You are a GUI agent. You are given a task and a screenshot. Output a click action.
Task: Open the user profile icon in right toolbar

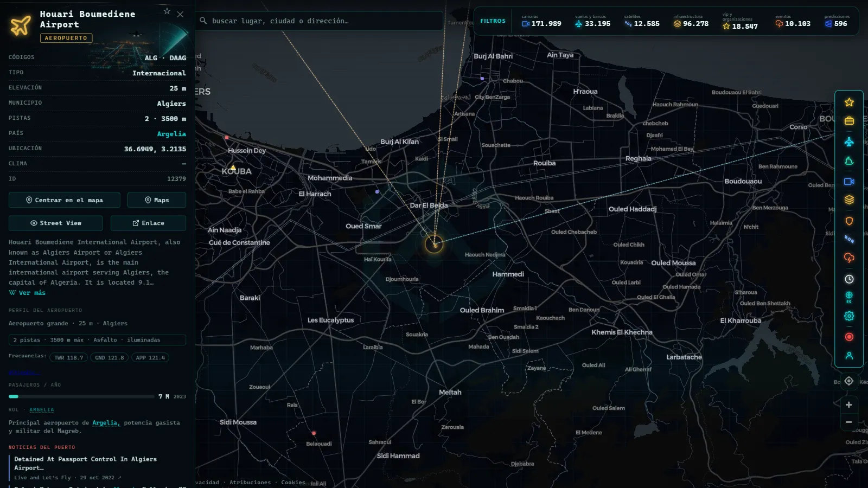pos(849,356)
